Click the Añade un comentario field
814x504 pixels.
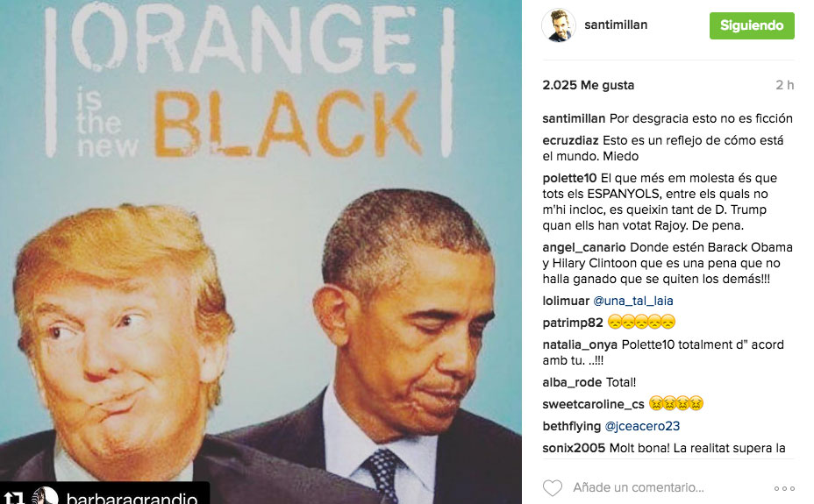[639, 488]
